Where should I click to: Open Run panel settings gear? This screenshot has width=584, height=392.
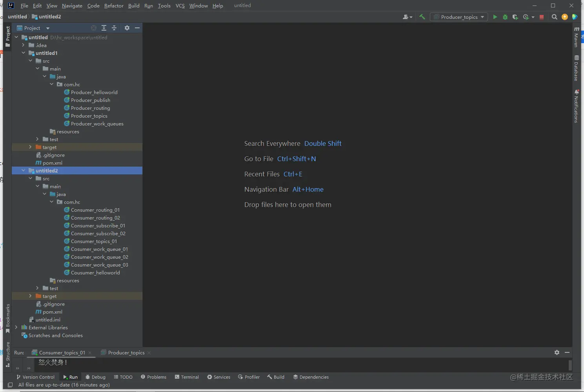point(557,352)
